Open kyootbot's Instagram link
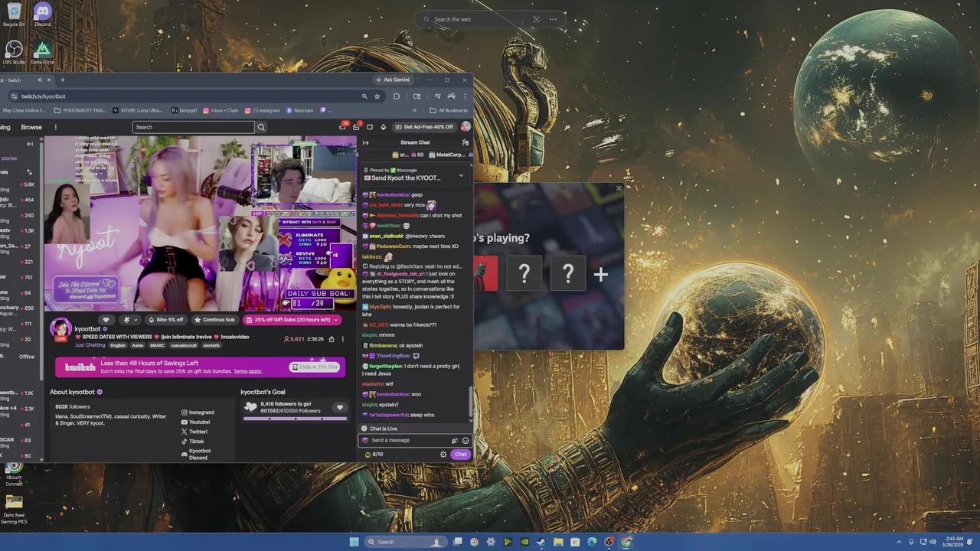 [x=198, y=412]
